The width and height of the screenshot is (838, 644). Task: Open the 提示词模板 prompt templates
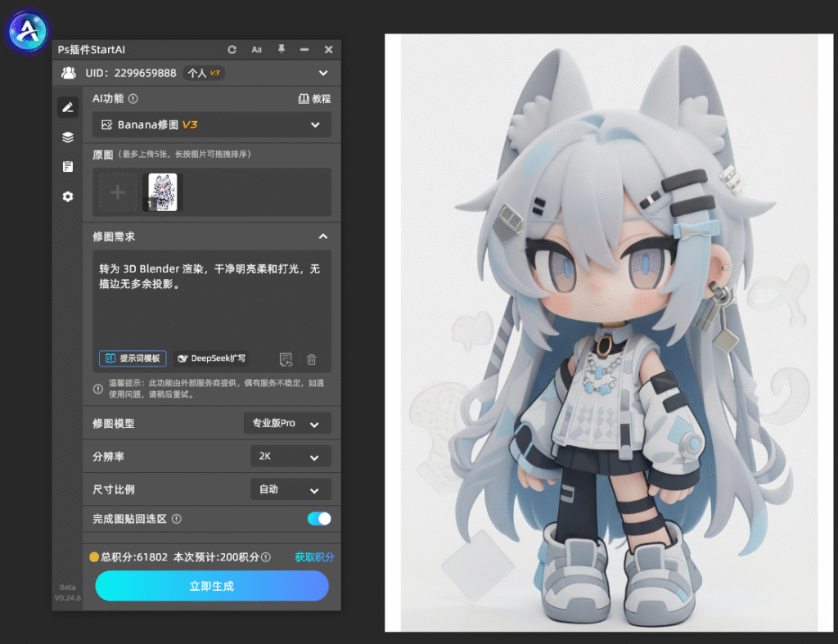pyautogui.click(x=133, y=358)
